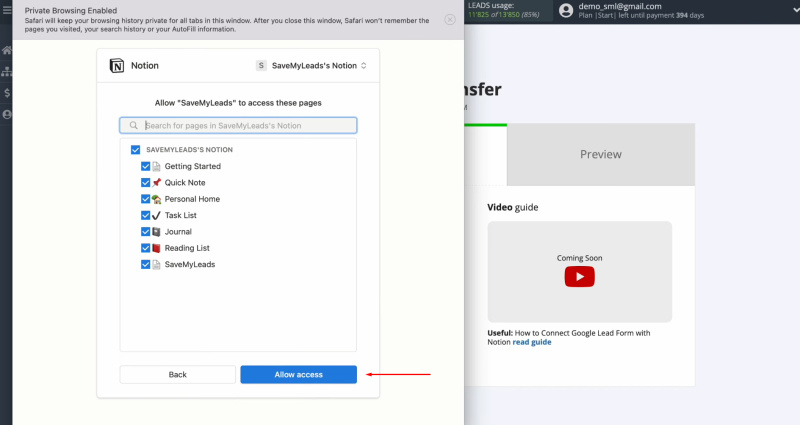This screenshot has height=425, width=800.
Task: Uncheck the Personal Home checkbox
Action: click(145, 199)
